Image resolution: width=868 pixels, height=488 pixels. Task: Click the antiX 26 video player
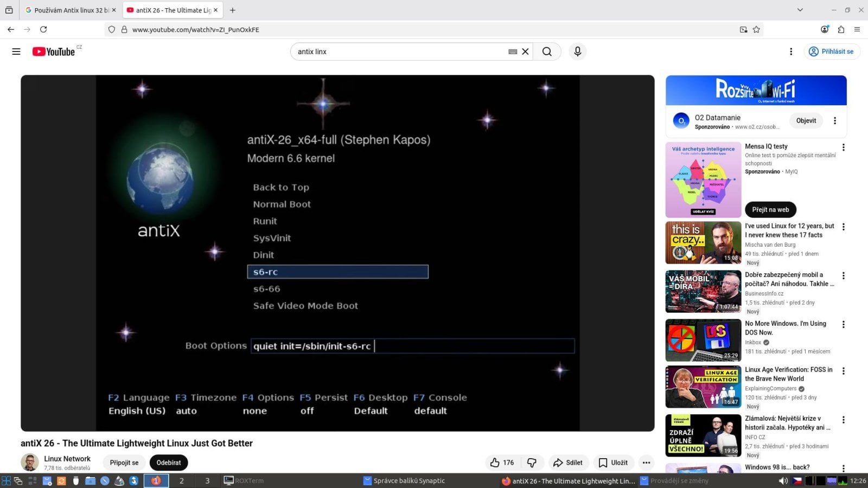tap(337, 253)
